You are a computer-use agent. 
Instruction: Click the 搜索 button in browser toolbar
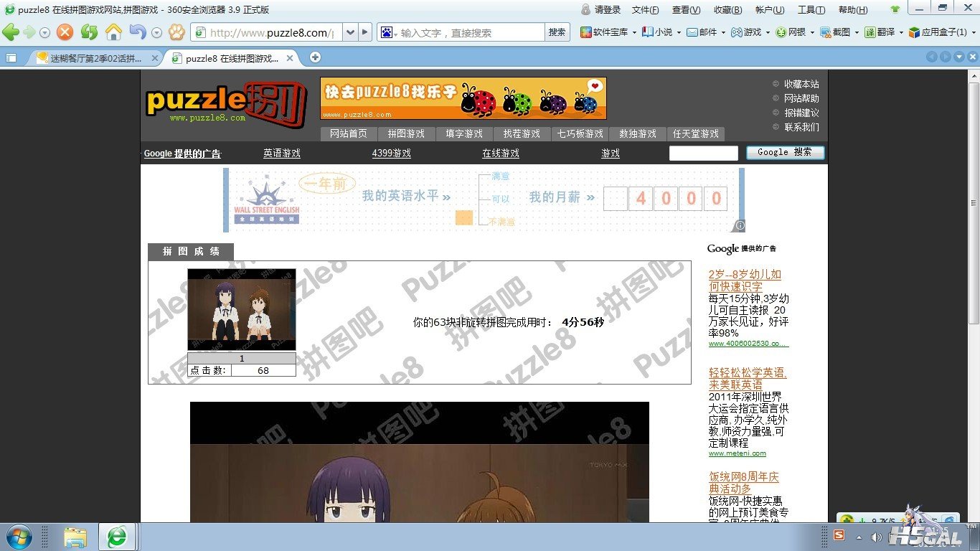click(557, 32)
